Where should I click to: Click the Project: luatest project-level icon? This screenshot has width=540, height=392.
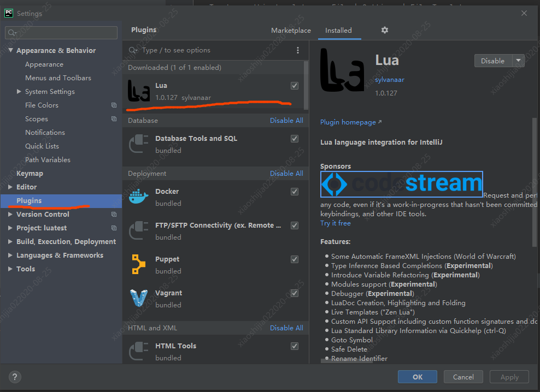[x=114, y=228]
